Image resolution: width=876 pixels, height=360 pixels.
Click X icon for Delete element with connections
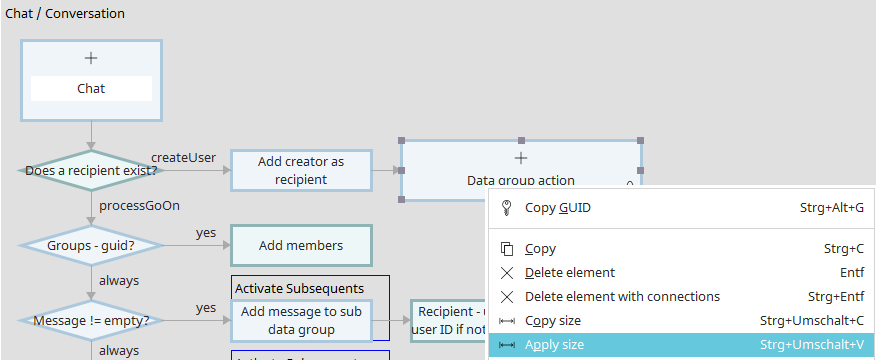tap(507, 296)
